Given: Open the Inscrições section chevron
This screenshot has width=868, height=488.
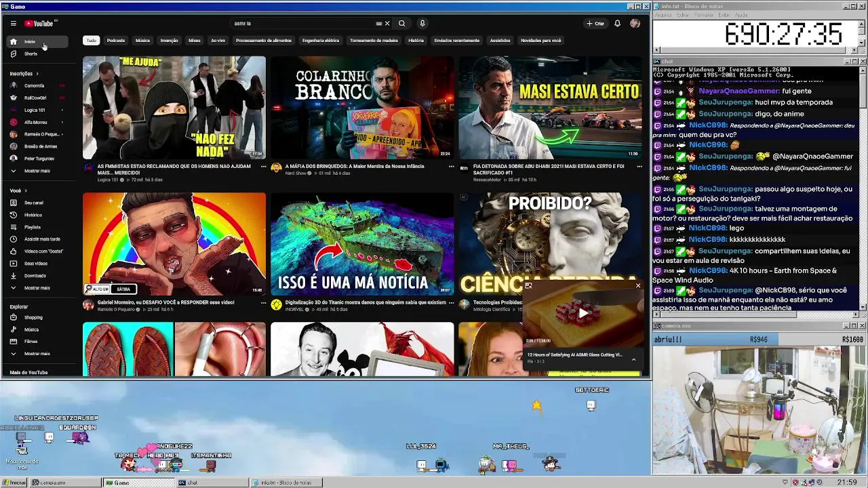Looking at the screenshot, I should tap(37, 74).
